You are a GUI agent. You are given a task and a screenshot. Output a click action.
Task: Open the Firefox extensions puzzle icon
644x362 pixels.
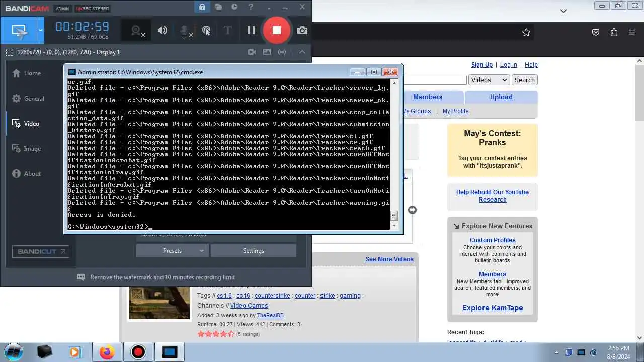point(614,32)
